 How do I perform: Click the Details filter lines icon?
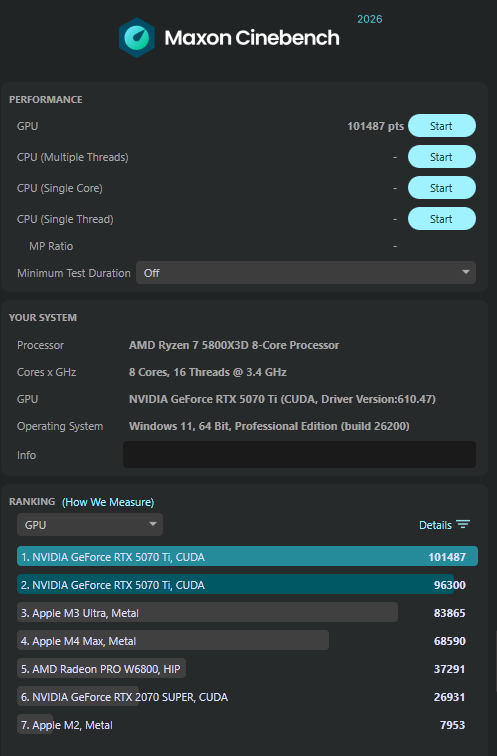tap(463, 525)
